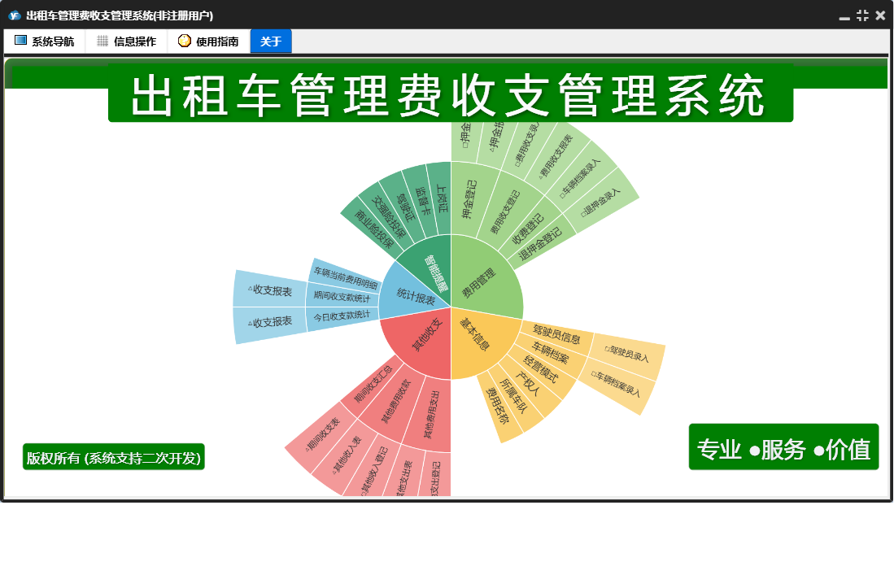The width and height of the screenshot is (894, 588).
Task: Open the 收费登记 segment
Action: pos(529,228)
